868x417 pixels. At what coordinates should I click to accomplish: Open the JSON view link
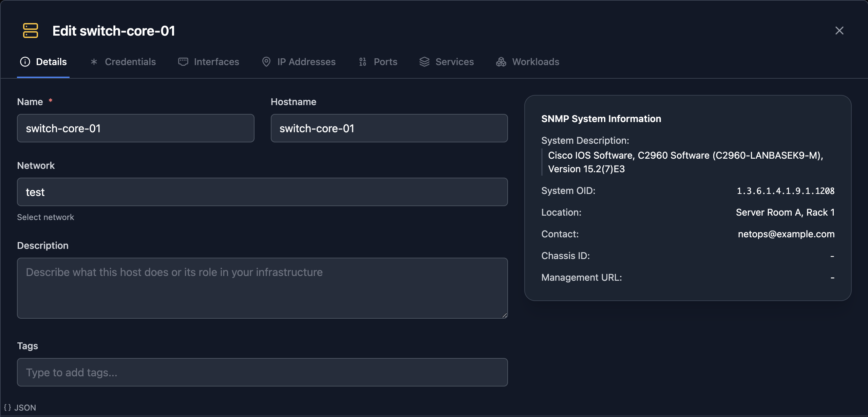click(x=20, y=408)
